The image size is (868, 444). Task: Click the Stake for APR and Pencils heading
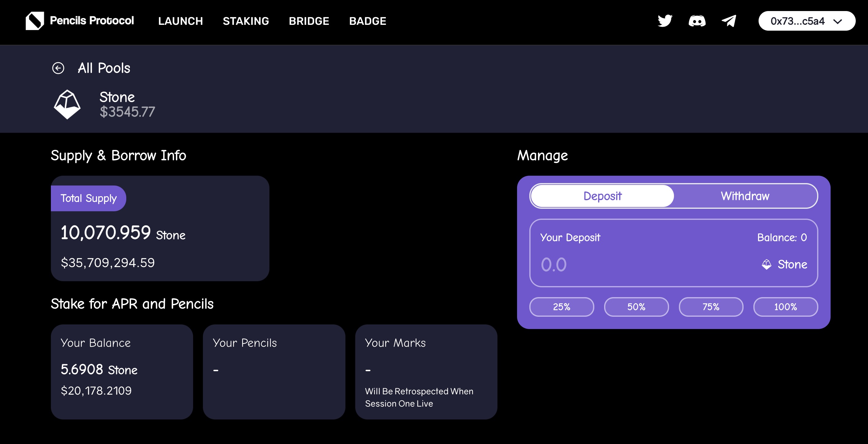point(132,304)
